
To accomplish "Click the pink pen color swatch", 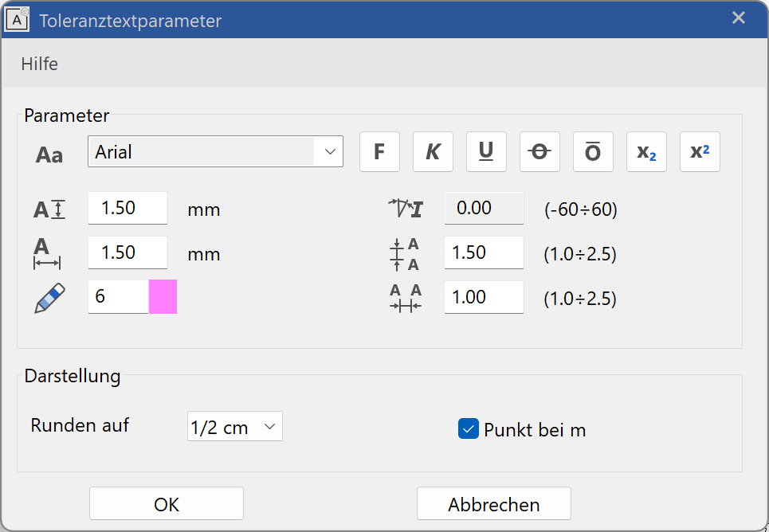I will [x=163, y=297].
